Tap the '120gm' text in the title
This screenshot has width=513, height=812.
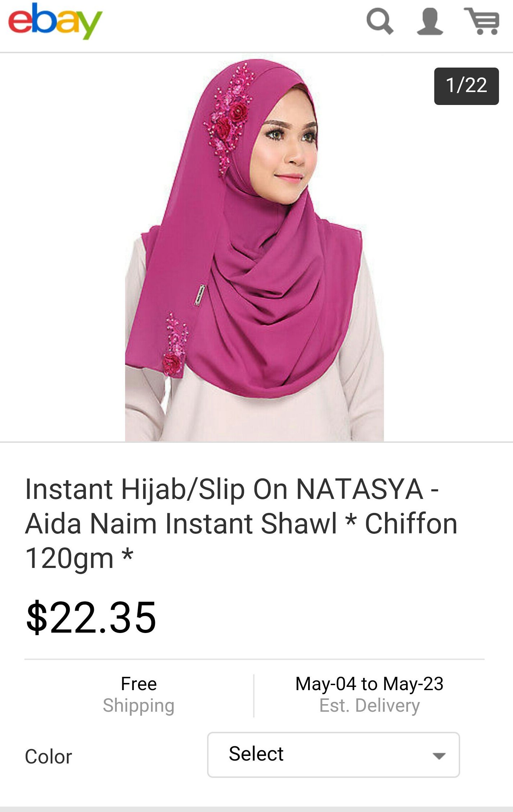[69, 558]
